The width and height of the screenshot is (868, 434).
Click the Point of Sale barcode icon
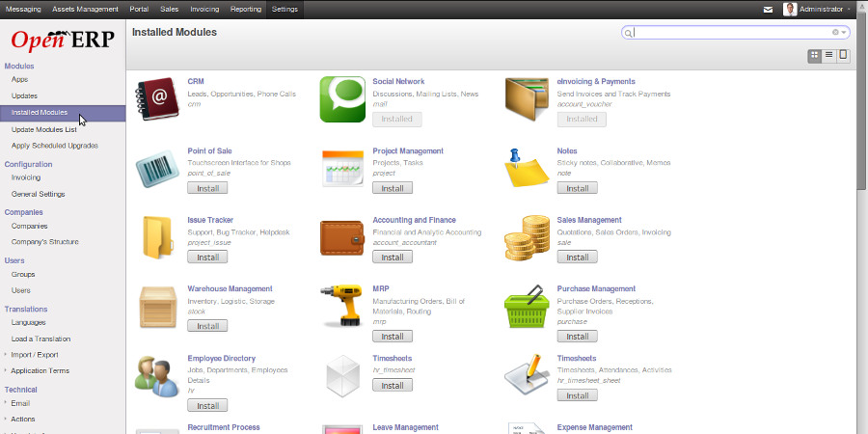click(158, 169)
